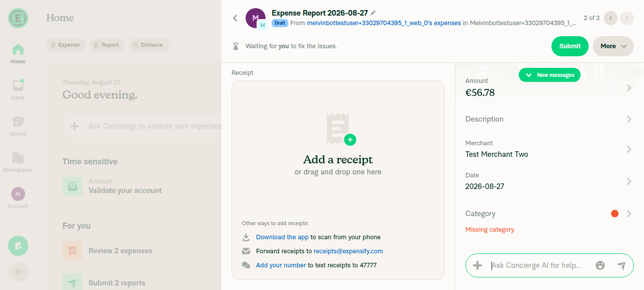Click the Submit 2 reports icon
The width and height of the screenshot is (644, 290).
[x=72, y=283]
